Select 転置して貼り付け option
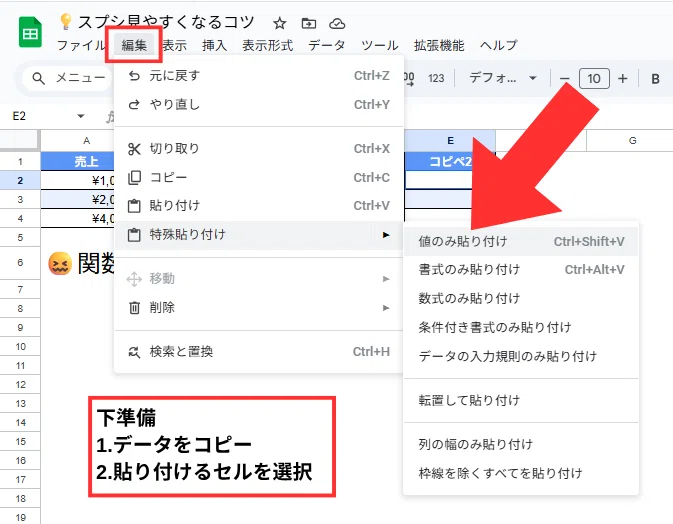Screen dimensions: 673x524 click(521, 400)
